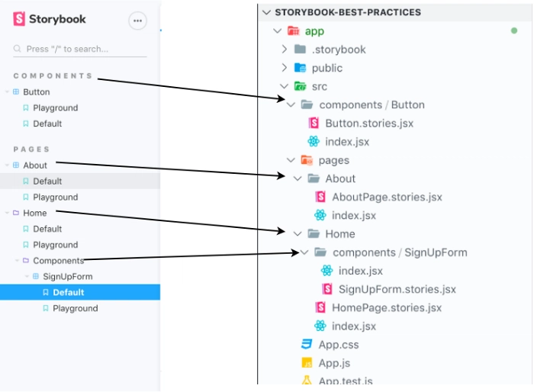Screen dimensions: 534x392
Task: Collapse the src folder chevron
Action: (284, 86)
